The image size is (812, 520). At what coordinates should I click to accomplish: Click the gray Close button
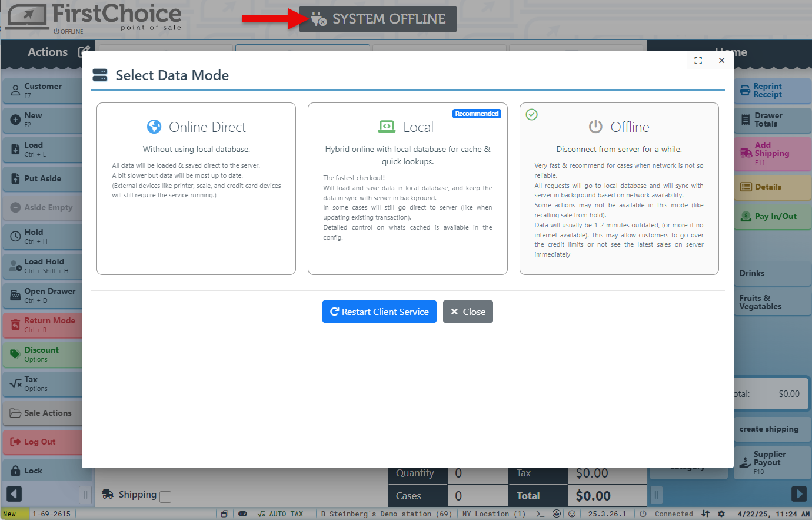[468, 312]
